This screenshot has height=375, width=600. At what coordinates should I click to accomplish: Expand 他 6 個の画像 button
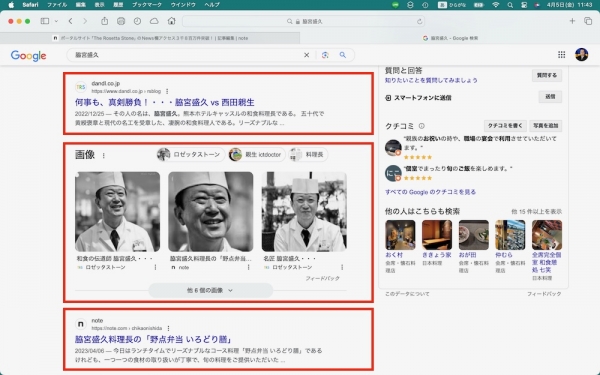tap(210, 290)
